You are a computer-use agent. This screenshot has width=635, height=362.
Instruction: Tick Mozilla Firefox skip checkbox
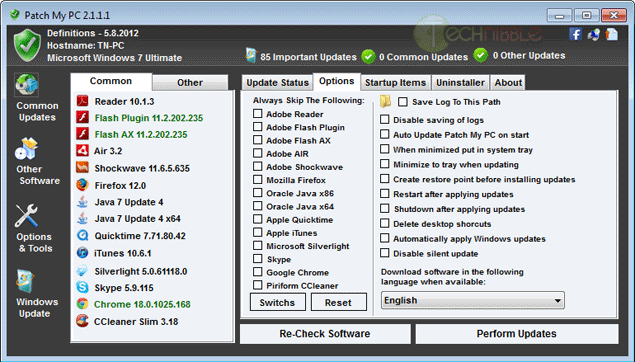[258, 179]
